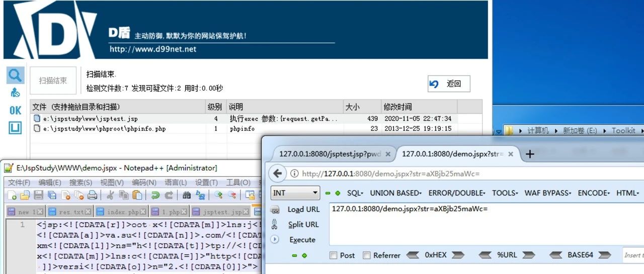Image resolution: width=644 pixels, height=274 pixels.
Task: Close the index.php tab in Notepad++
Action: (x=143, y=212)
